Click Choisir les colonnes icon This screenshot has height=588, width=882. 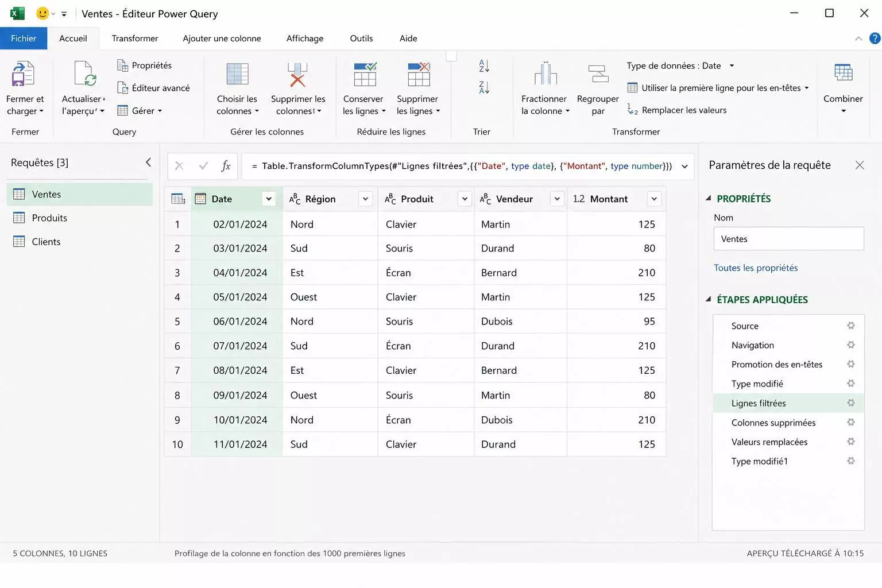click(x=237, y=73)
